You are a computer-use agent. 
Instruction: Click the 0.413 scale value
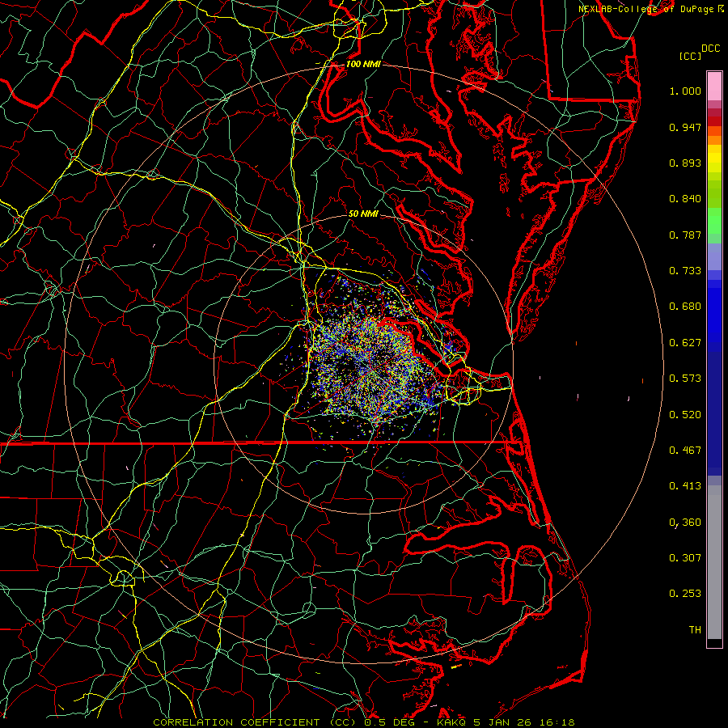(x=685, y=486)
